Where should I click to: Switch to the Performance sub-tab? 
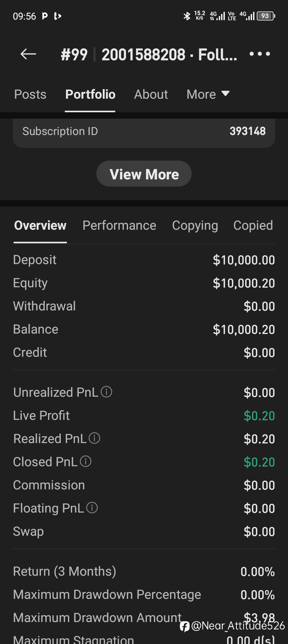[x=119, y=225]
